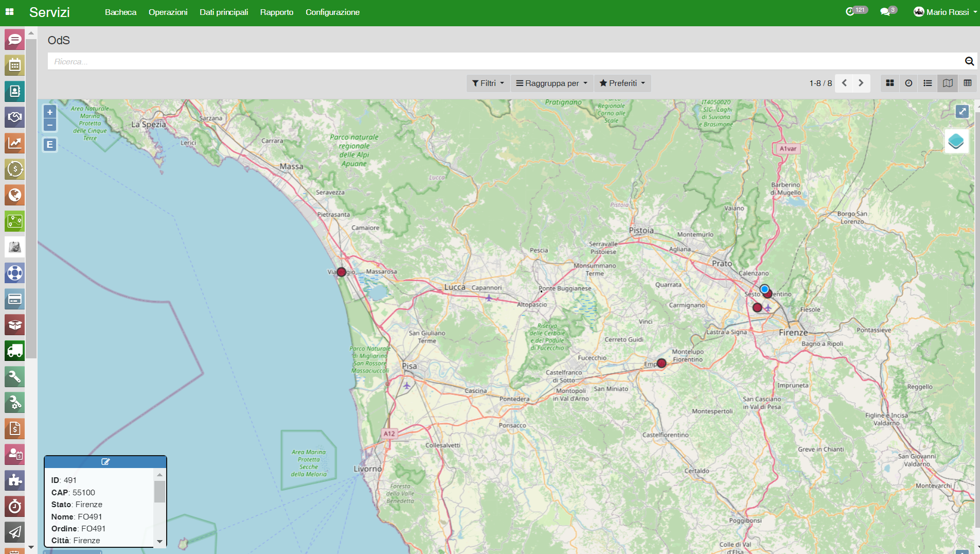Click the 1-8 / 8 pager counter
The width and height of the screenshot is (980, 554).
pyautogui.click(x=821, y=83)
